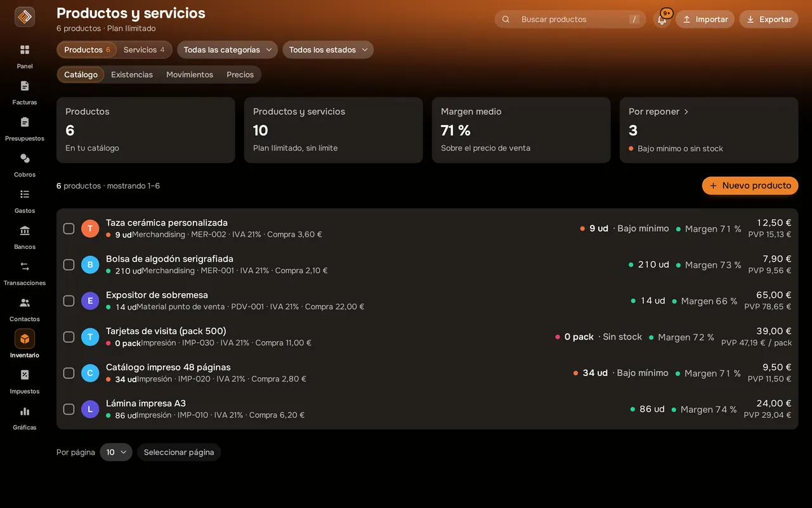Open the Panel dashboard icon in sidebar

coord(25,50)
